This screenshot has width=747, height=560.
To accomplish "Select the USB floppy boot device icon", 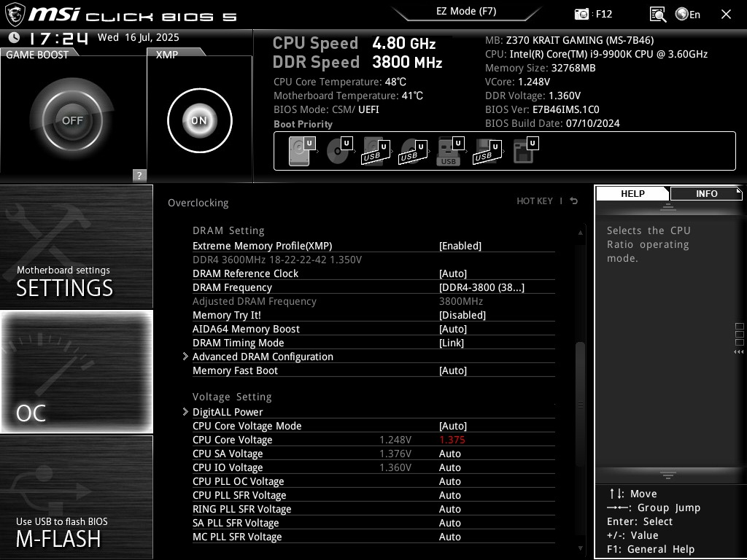I will 487,151.
